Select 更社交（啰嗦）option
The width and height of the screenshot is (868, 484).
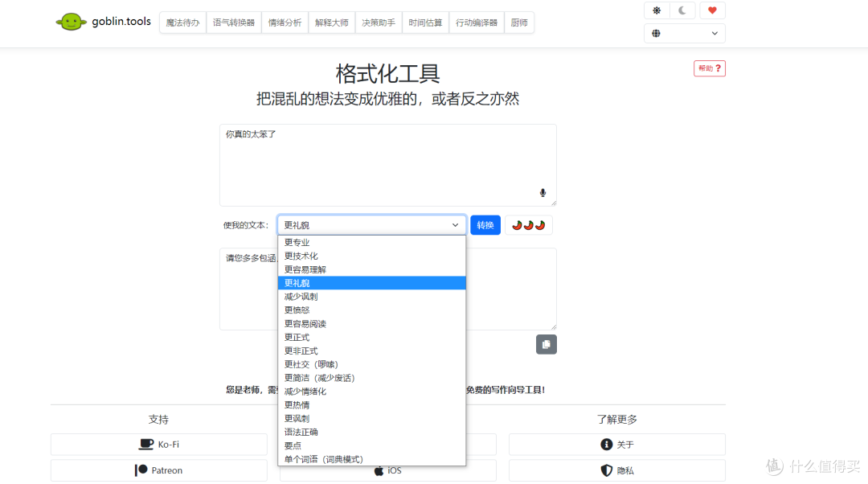(x=371, y=364)
